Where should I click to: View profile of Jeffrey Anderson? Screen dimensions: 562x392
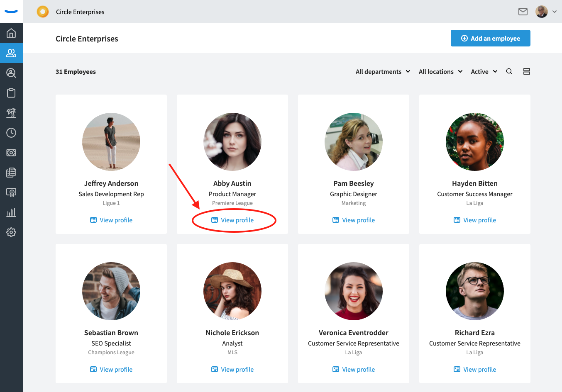111,220
